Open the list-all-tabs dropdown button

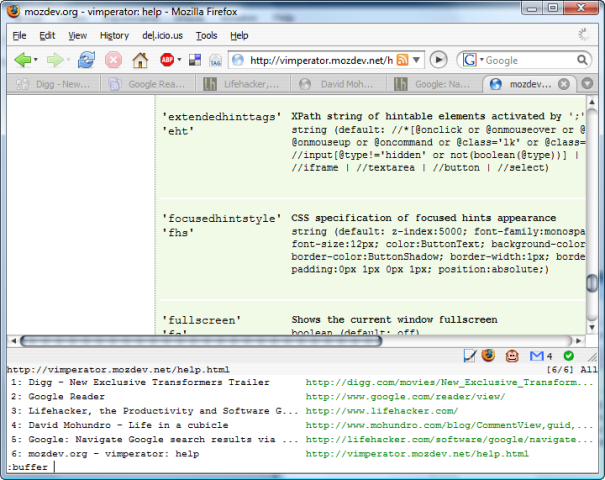(587, 83)
